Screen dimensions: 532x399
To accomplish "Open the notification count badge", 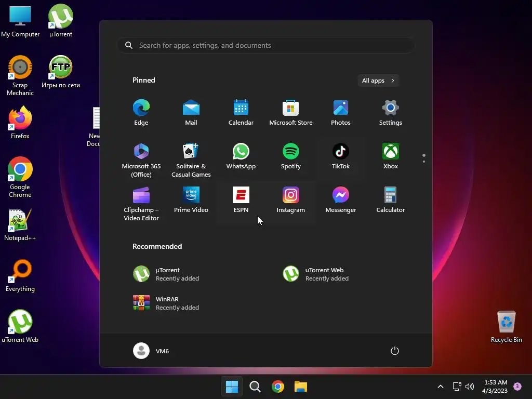I will point(517,387).
